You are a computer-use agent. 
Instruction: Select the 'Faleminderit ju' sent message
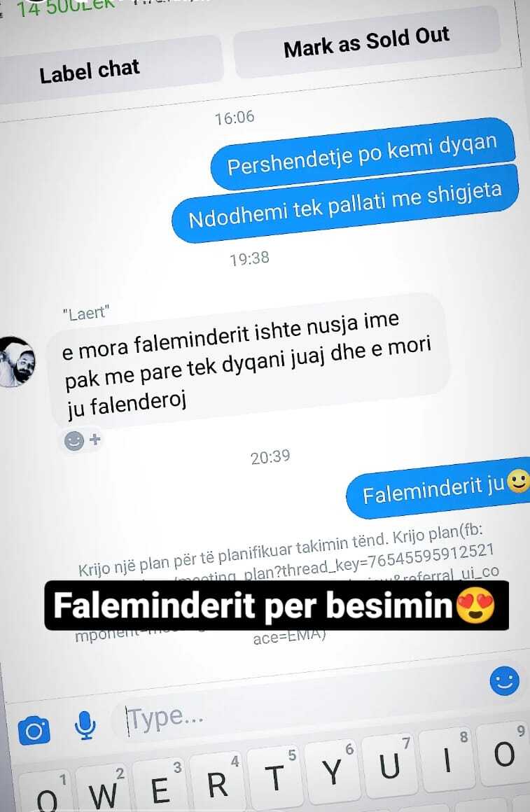click(438, 488)
